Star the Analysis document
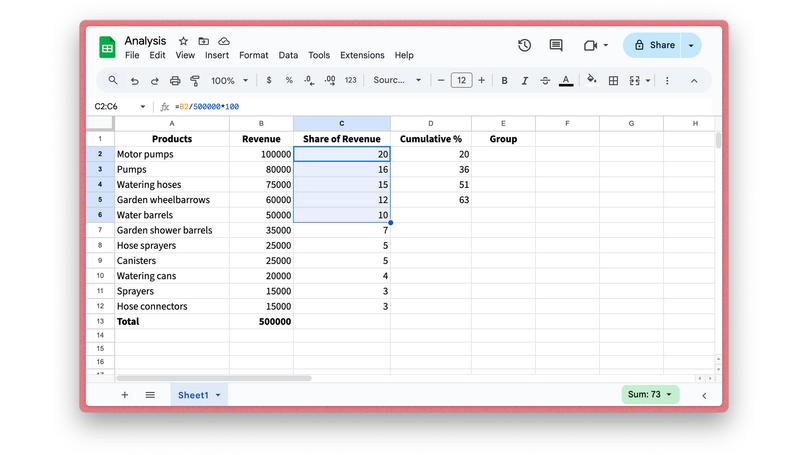This screenshot has width=808, height=455. point(183,41)
